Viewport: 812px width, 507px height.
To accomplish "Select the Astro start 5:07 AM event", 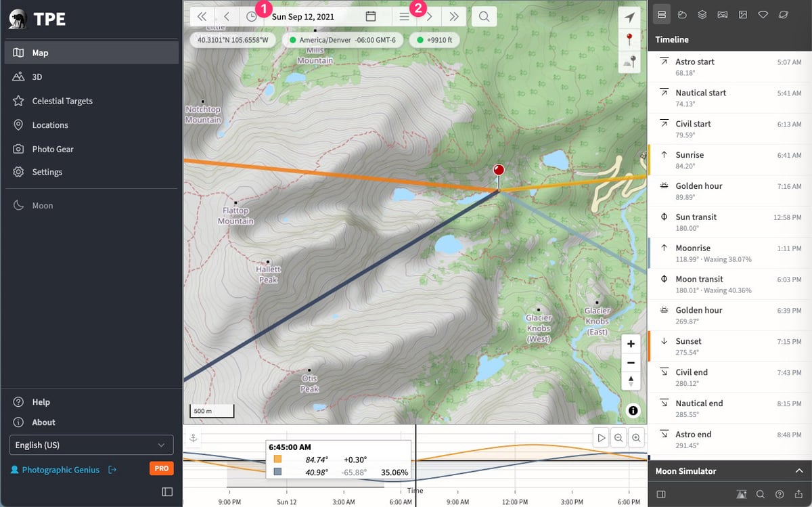I will (730, 66).
